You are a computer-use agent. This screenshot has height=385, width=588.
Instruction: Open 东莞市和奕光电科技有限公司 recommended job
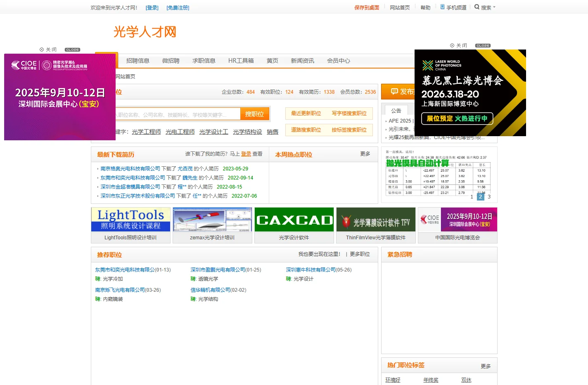click(x=125, y=270)
